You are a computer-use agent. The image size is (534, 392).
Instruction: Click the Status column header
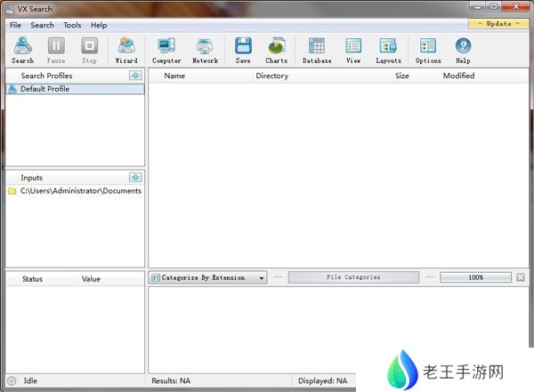tap(32, 279)
